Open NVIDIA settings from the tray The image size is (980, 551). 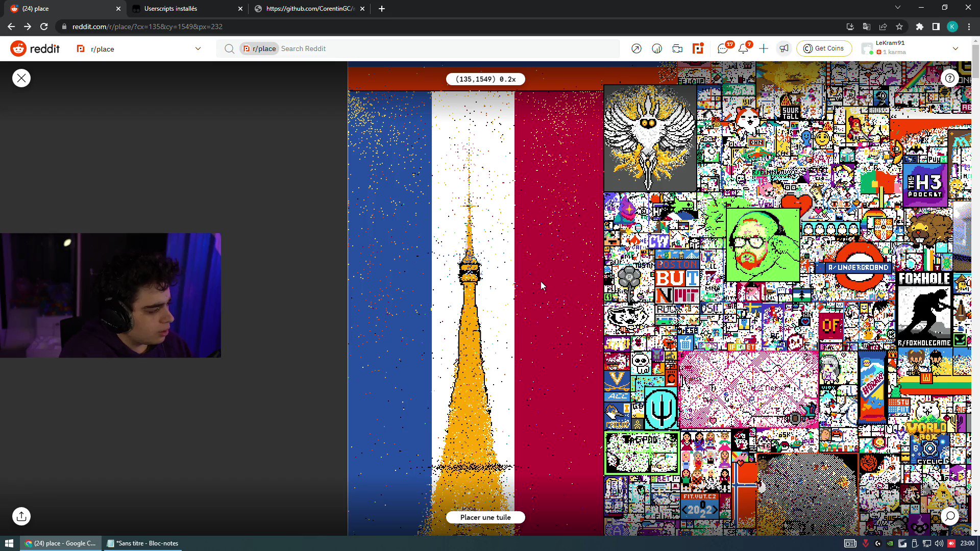click(x=890, y=543)
